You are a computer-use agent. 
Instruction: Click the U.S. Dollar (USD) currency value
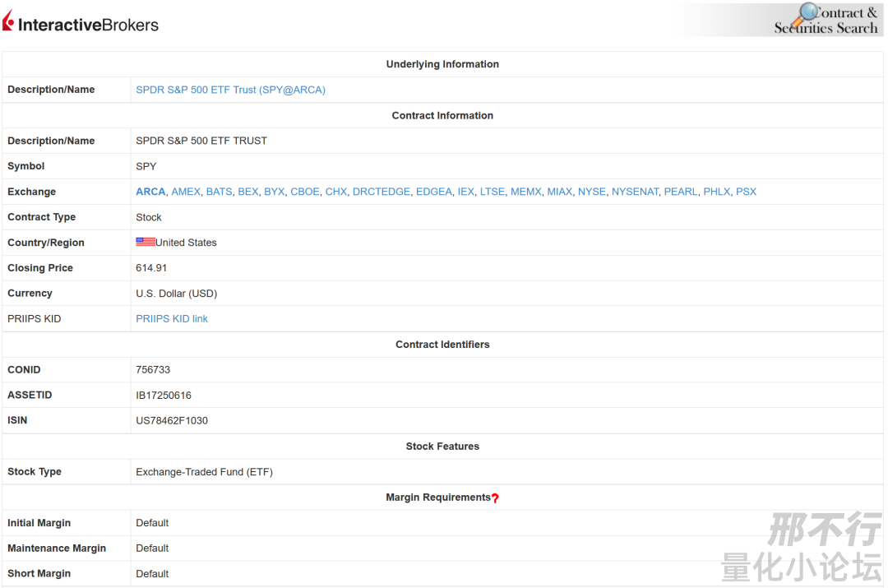(177, 294)
